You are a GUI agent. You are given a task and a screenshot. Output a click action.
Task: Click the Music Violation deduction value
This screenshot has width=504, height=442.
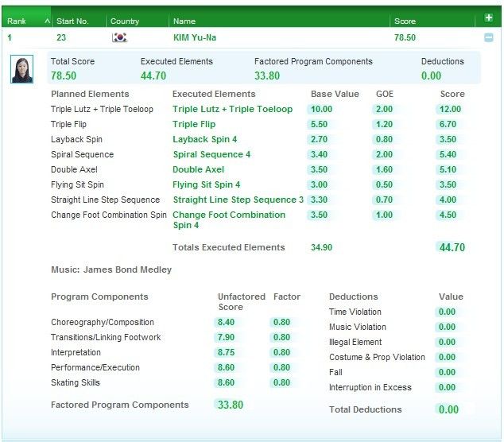pos(447,328)
